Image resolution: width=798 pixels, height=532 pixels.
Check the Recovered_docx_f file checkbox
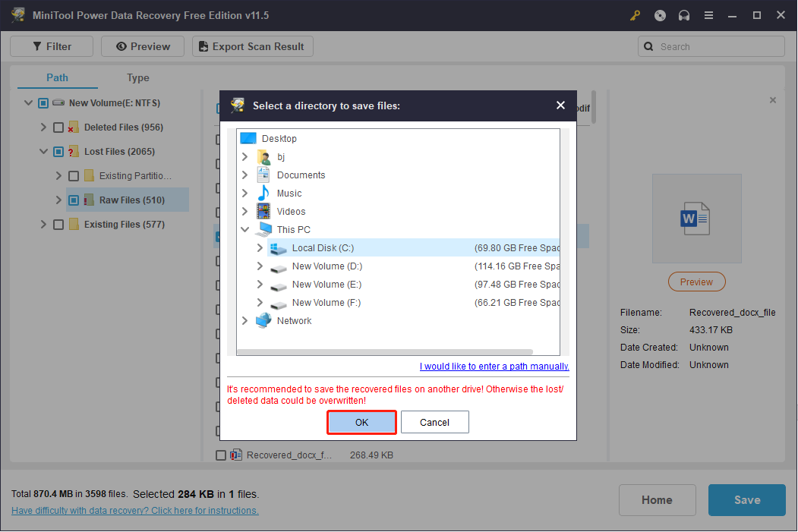coord(221,455)
